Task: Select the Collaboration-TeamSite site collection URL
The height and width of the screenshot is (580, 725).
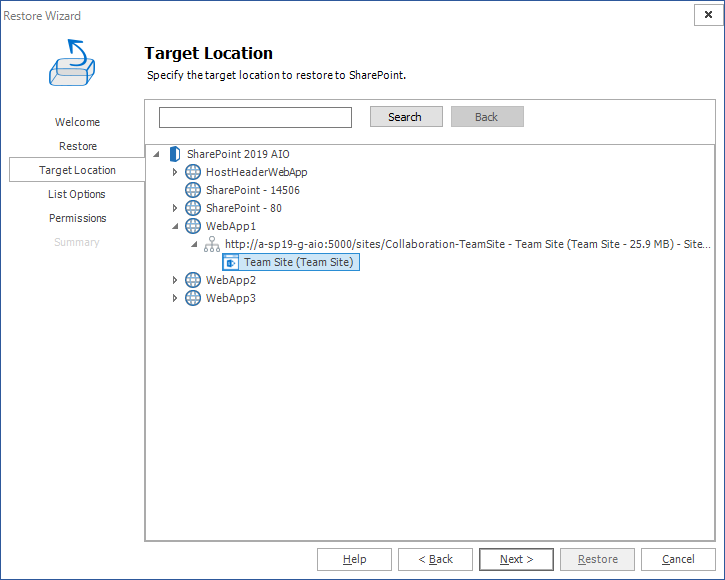Action: 467,244
